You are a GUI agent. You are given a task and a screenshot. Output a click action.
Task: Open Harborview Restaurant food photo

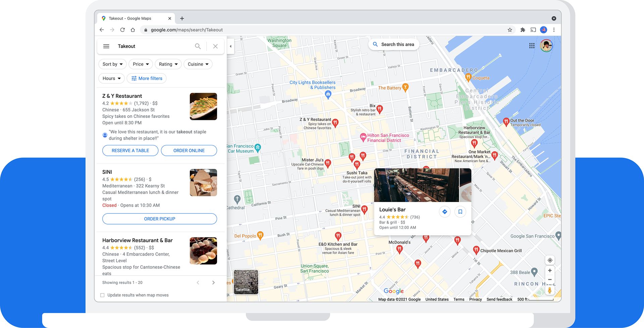[203, 251]
